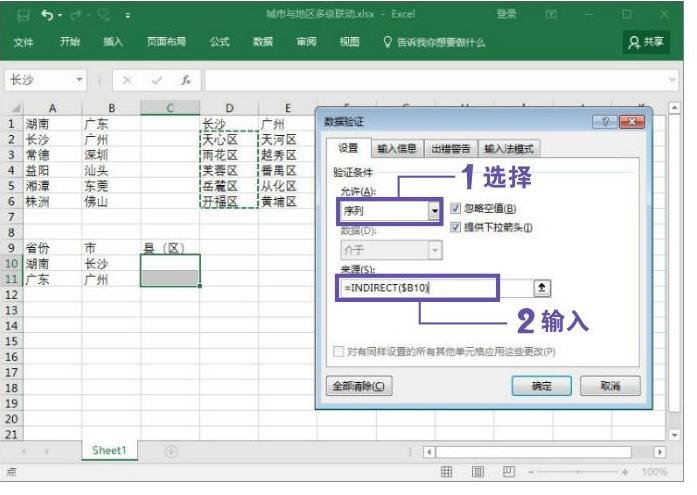Click the login (登录) link
697x495 pixels.
point(506,14)
